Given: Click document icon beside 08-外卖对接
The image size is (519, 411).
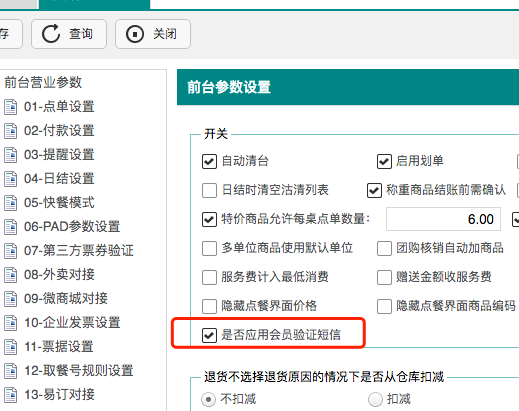Looking at the screenshot, I should [11, 275].
